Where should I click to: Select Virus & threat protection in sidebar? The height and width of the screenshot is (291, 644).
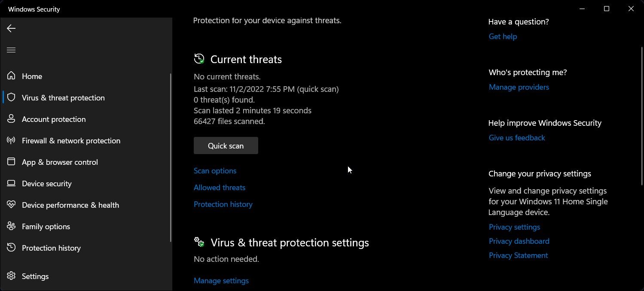click(x=63, y=98)
